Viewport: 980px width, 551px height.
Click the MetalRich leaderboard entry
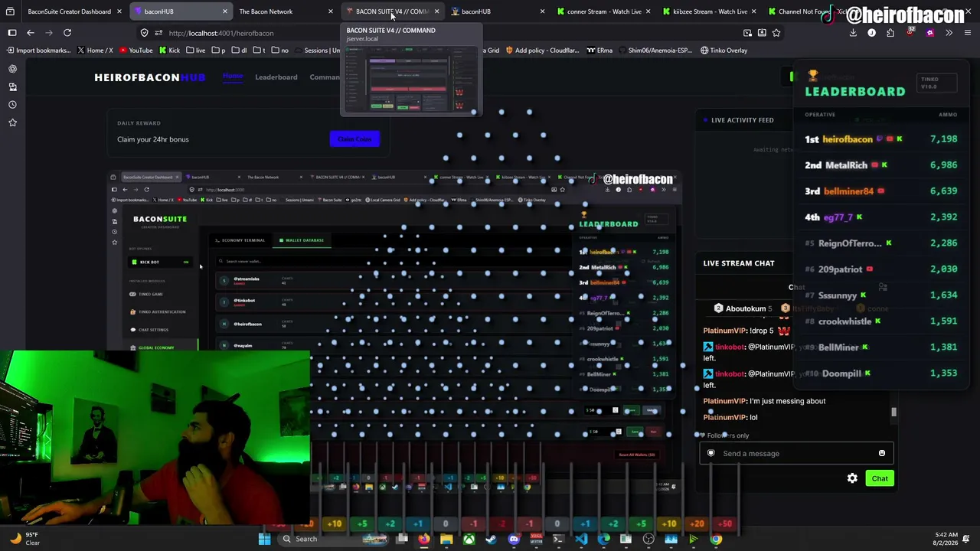tap(880, 165)
